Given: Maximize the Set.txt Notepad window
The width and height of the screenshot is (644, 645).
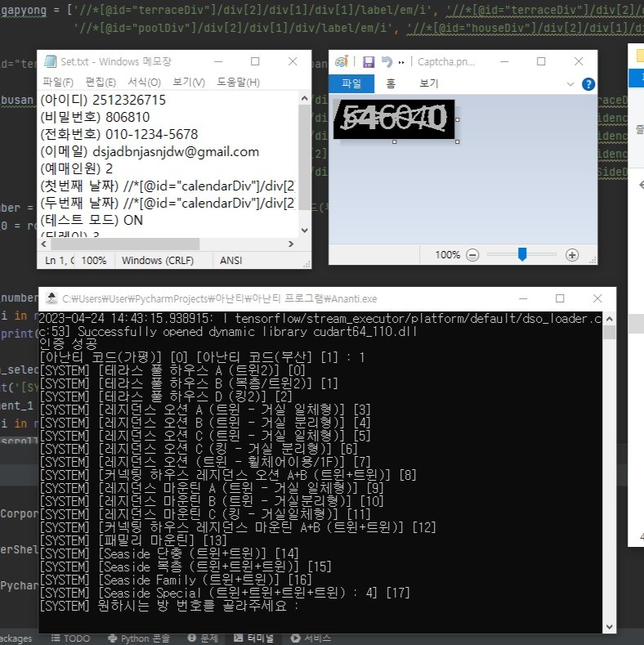Looking at the screenshot, I should coord(255,61).
